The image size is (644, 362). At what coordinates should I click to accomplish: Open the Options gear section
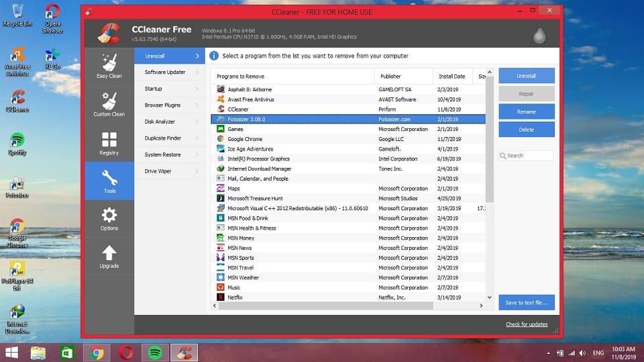coord(109,219)
